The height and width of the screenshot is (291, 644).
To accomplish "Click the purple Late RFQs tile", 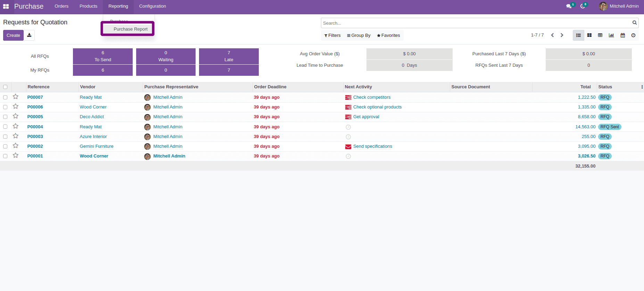I will [229, 56].
